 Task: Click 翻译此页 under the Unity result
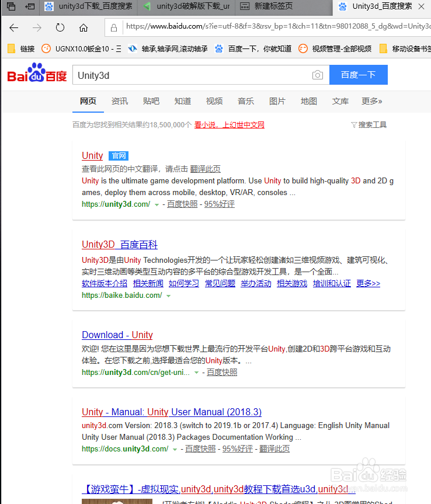(205, 169)
